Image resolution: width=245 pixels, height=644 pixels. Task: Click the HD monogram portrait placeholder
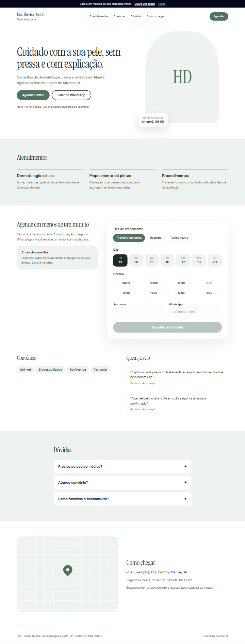click(182, 77)
